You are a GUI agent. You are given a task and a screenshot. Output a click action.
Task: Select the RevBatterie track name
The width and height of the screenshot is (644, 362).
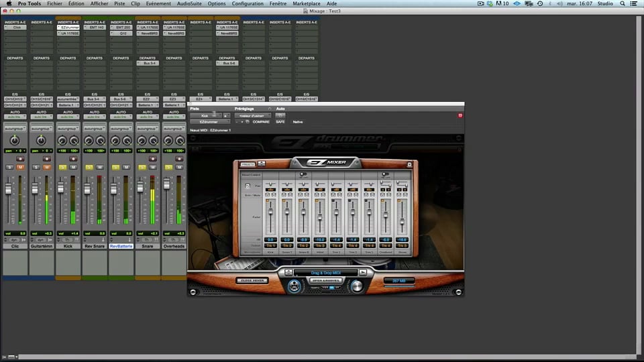click(121, 246)
